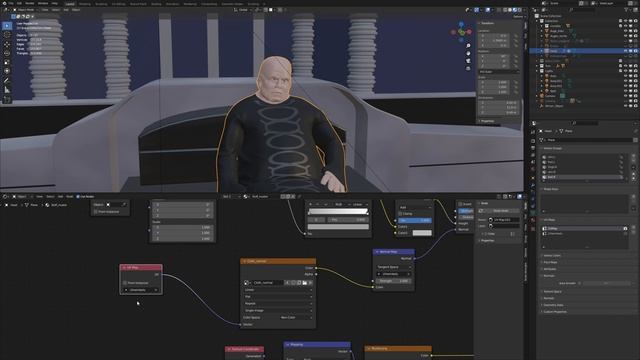Open the viewport Options dropdown button
640x360 pixels.
coord(518,17)
